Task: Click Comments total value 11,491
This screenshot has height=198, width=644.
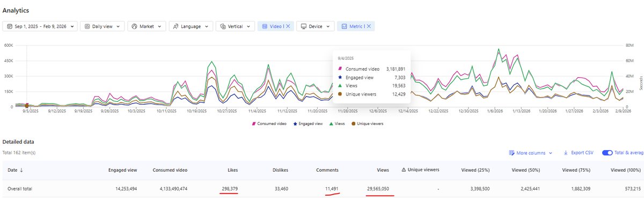Action: coord(332,189)
